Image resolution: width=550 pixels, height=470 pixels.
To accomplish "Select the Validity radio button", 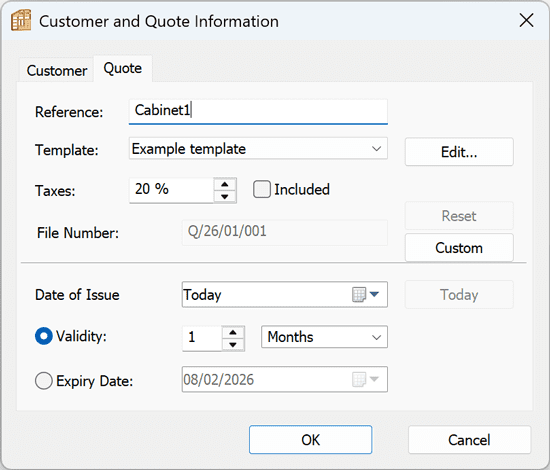I will (44, 336).
